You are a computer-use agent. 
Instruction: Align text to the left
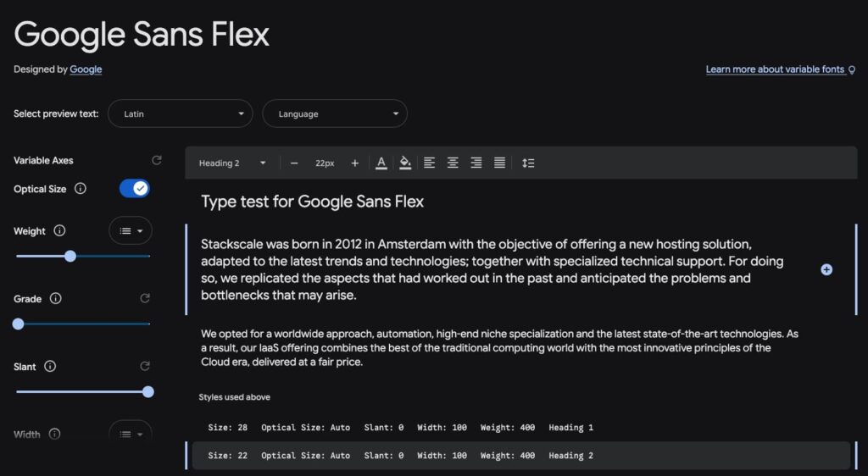[x=430, y=163]
